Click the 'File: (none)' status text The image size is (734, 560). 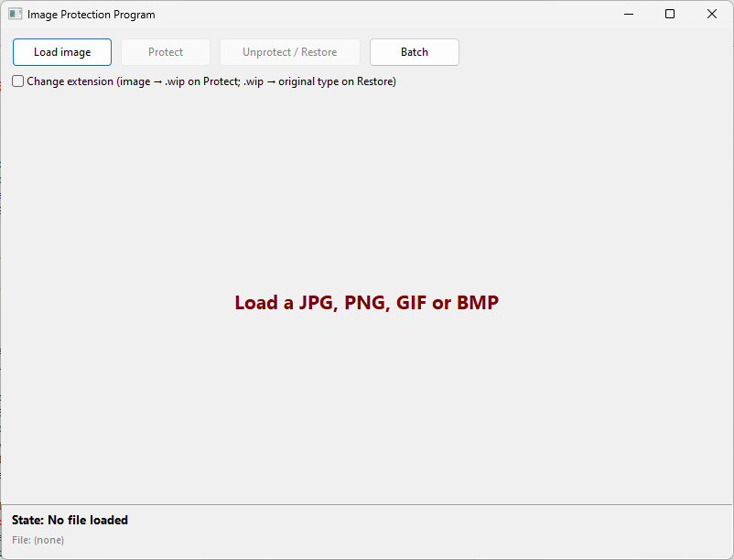(38, 540)
